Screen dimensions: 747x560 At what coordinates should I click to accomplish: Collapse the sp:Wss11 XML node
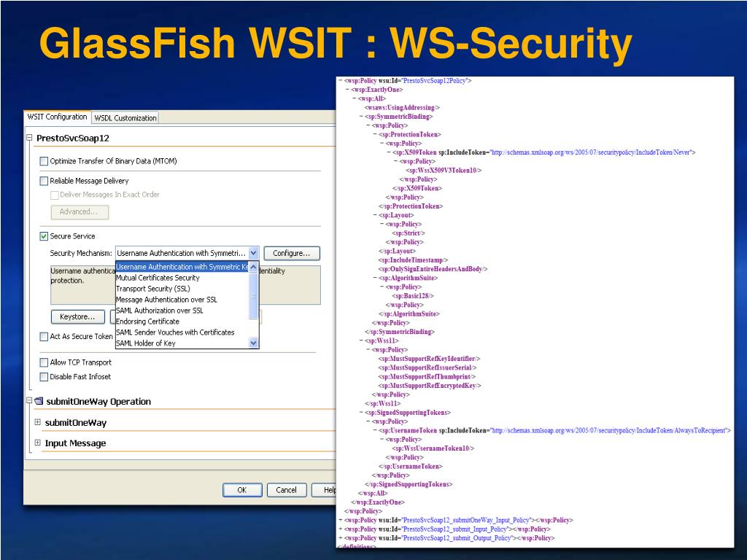point(361,341)
